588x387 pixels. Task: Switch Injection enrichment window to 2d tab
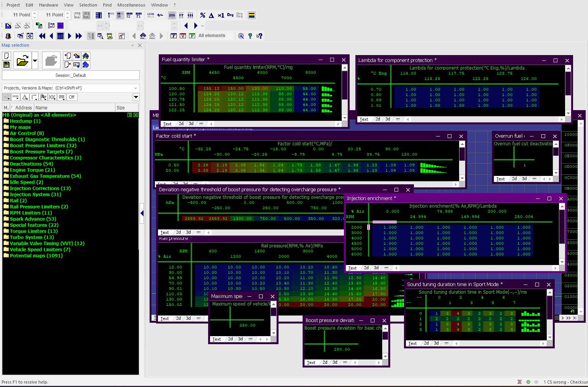point(366,268)
